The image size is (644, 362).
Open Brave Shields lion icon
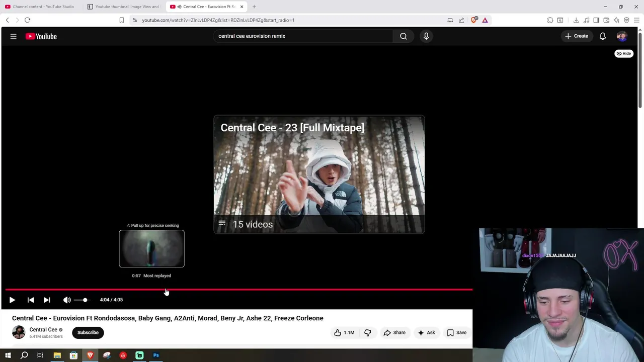click(474, 20)
